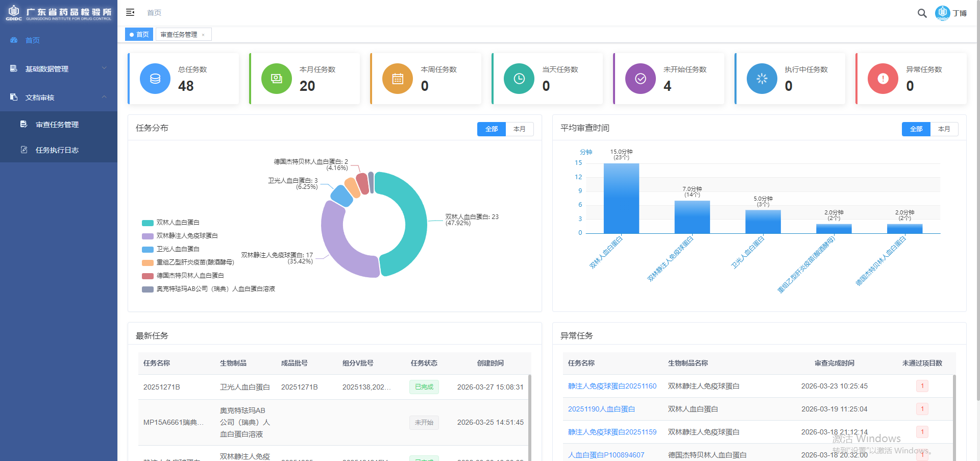Expand the 基础数据管理 sidebar menu
This screenshot has height=461, width=980.
tap(59, 68)
